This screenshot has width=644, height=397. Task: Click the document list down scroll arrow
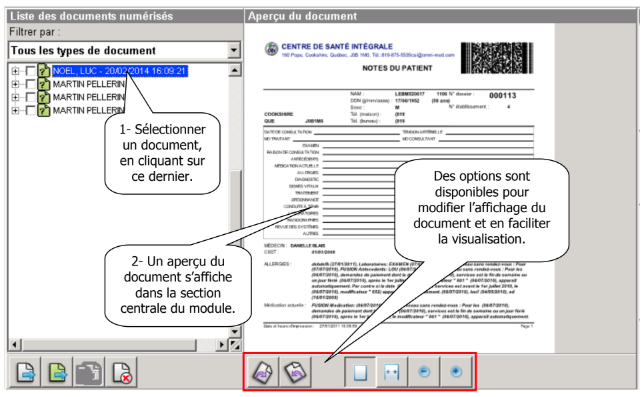coord(235,331)
